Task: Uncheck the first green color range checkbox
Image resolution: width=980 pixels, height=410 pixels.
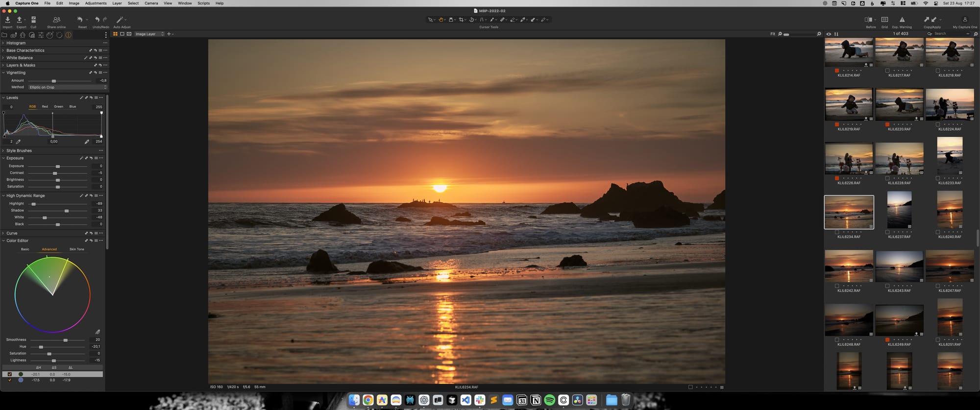Action: (x=9, y=374)
